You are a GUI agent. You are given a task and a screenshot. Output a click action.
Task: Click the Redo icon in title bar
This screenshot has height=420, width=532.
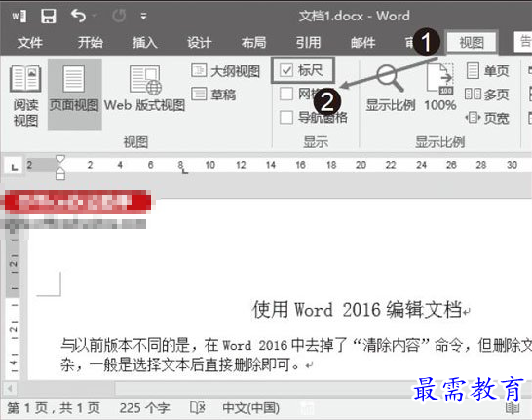(119, 16)
